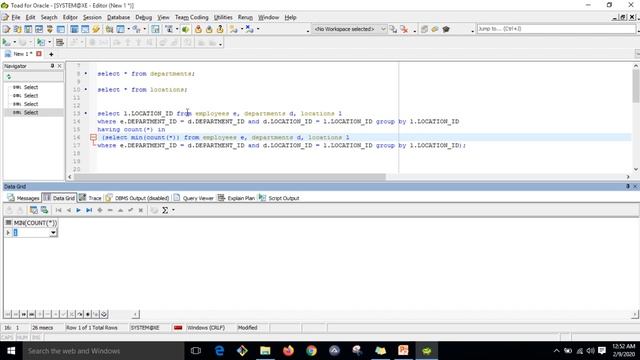Open the Edit menu
640x360 pixels.
pos(30,17)
